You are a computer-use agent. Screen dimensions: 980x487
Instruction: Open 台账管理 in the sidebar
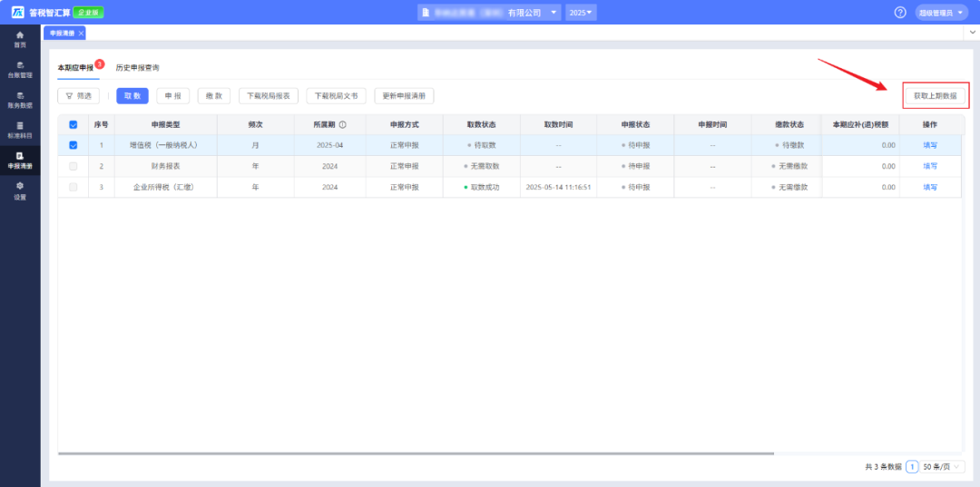point(19,69)
